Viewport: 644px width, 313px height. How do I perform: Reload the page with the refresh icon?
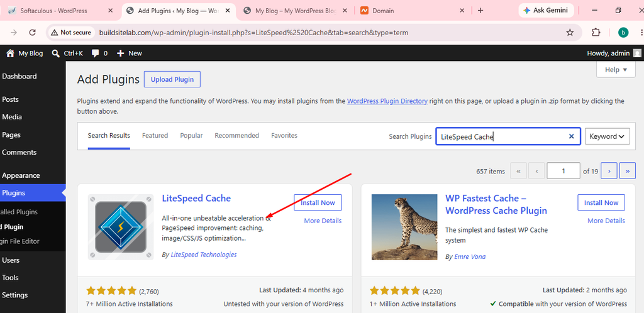point(33,33)
